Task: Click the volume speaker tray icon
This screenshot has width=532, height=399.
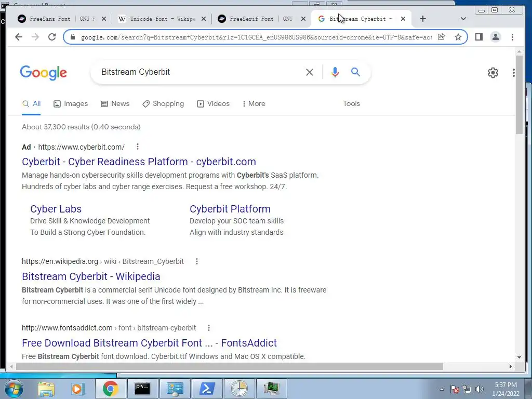Action: (x=479, y=389)
